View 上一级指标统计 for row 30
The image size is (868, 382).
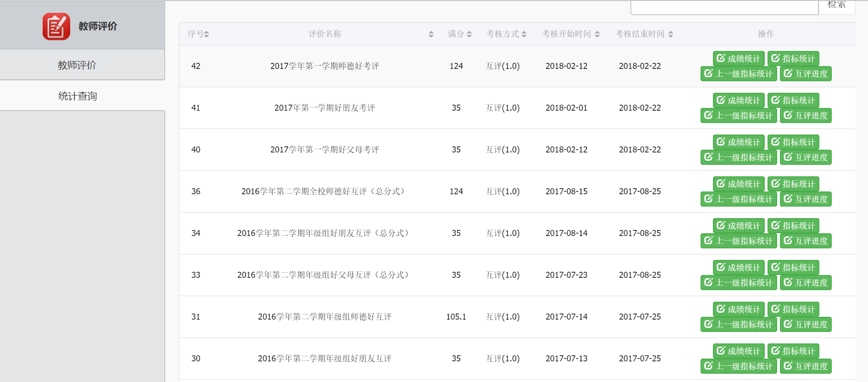[x=739, y=366]
